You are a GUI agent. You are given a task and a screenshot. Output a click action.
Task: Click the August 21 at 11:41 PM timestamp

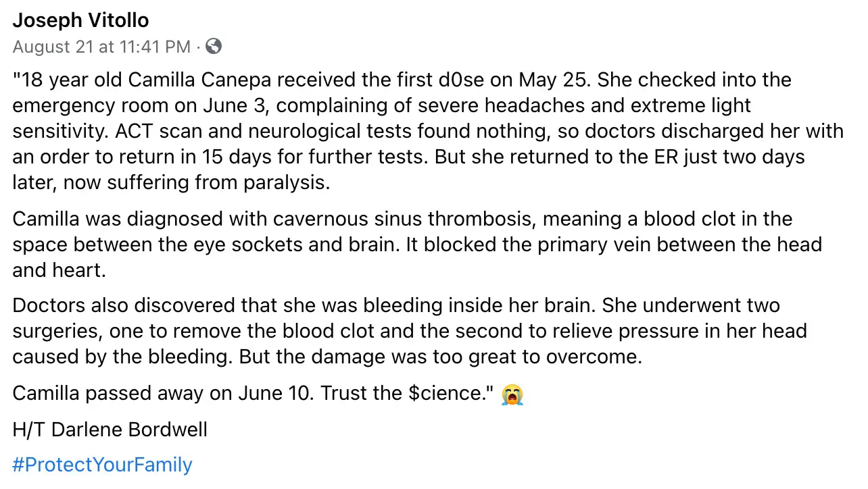click(101, 47)
